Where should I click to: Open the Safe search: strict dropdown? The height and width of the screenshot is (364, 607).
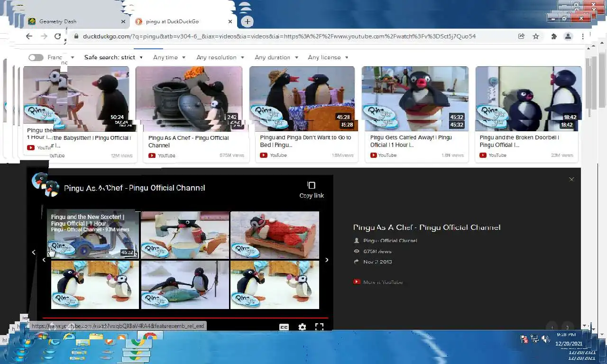point(113,57)
